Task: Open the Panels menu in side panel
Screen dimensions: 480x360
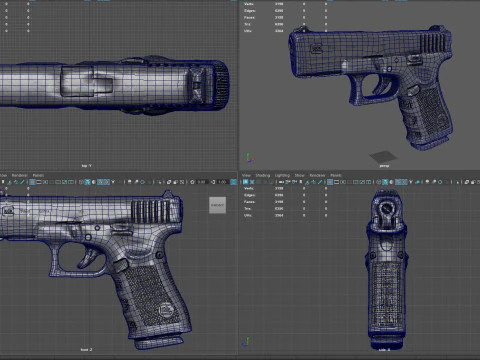Action: tap(336, 175)
